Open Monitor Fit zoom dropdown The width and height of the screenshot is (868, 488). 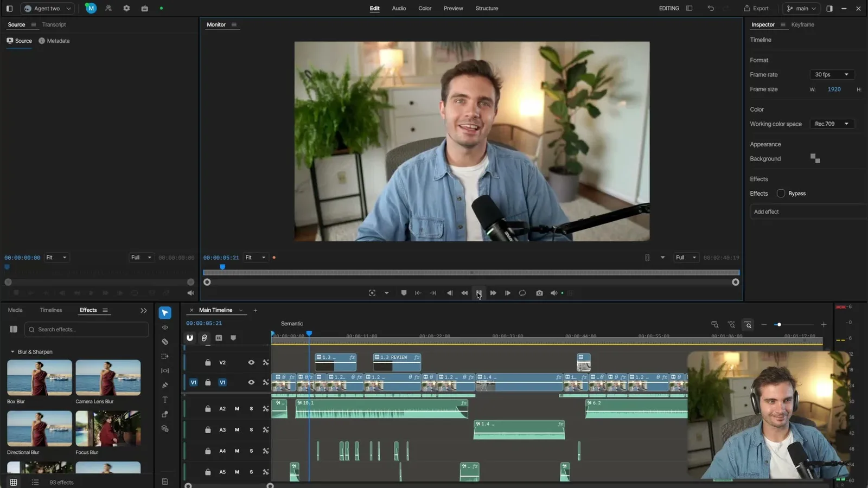point(256,258)
